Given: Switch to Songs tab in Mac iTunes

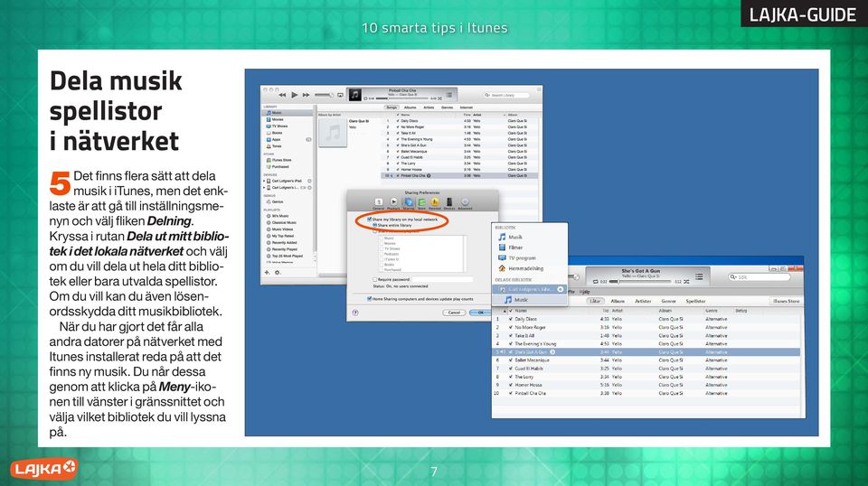Looking at the screenshot, I should (x=392, y=107).
